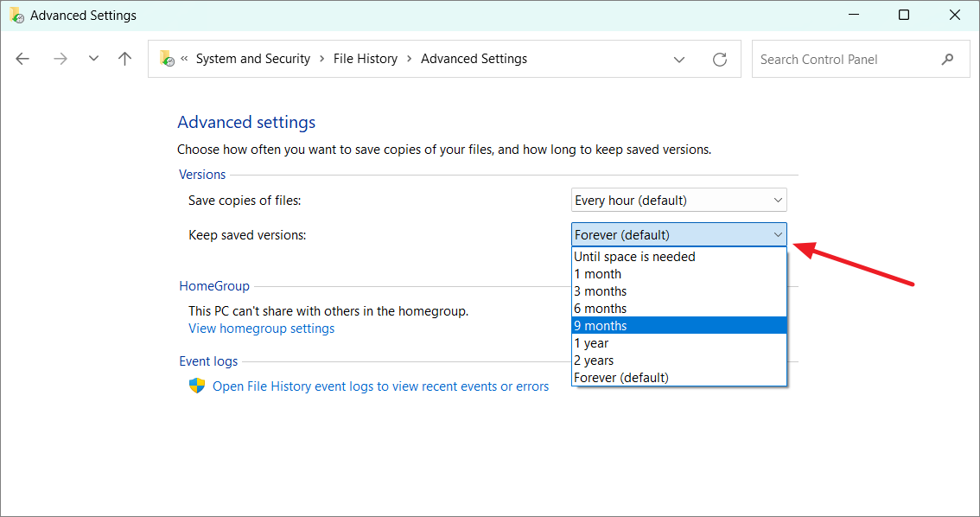Screen dimensions: 980x517
Task: Go up one folder level
Action: tap(125, 59)
